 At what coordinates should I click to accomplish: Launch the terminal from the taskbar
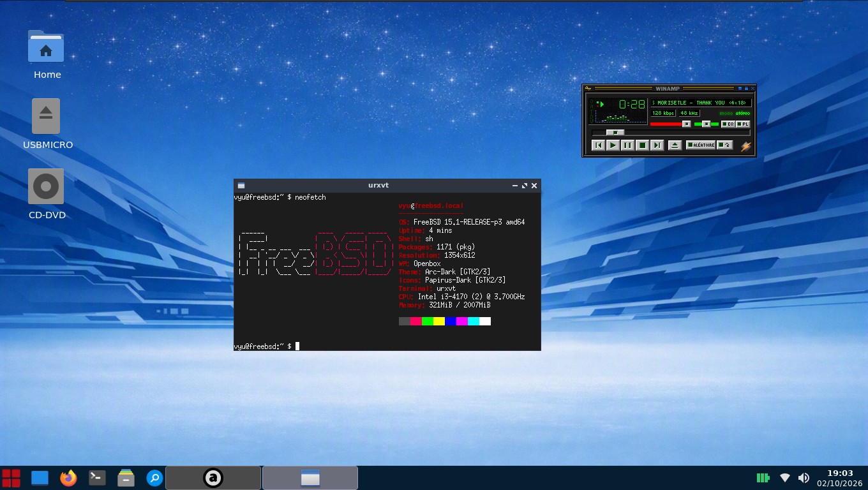97,478
